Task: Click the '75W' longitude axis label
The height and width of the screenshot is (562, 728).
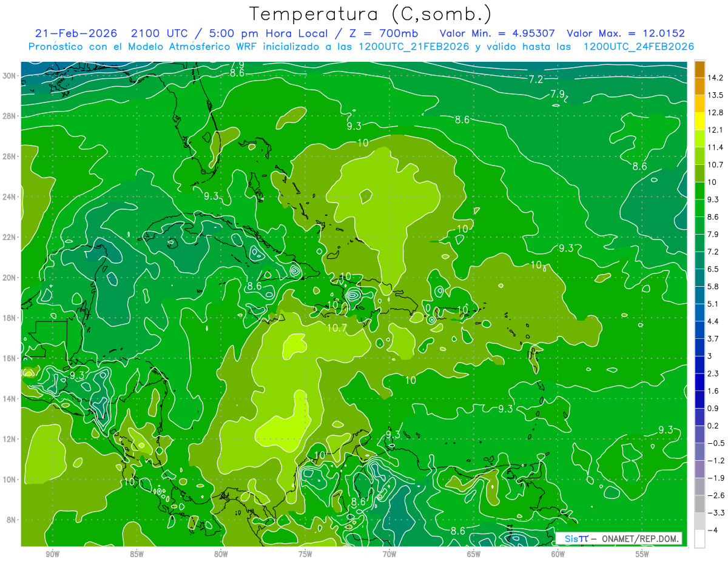Action: (x=305, y=554)
